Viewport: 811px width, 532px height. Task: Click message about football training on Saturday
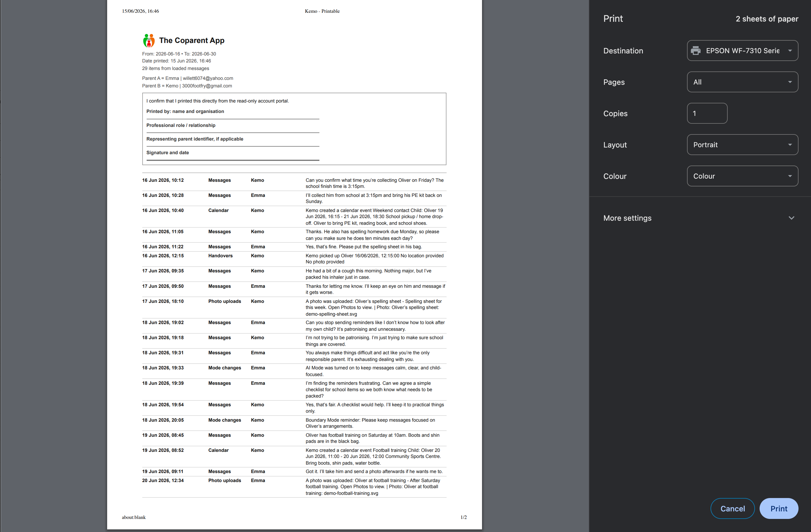[373, 438]
